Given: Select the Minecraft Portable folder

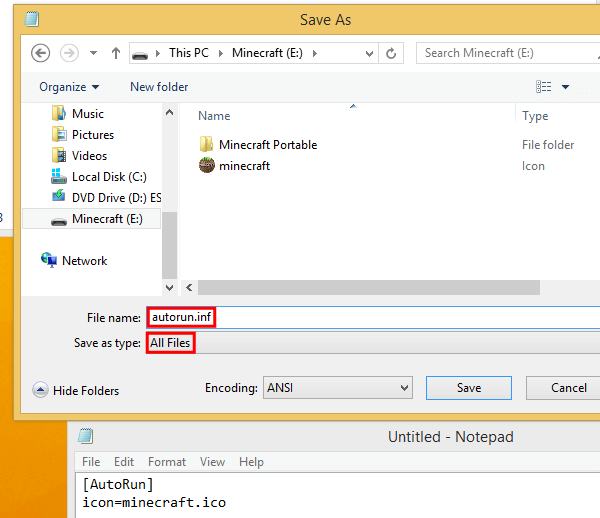Looking at the screenshot, I should (268, 145).
